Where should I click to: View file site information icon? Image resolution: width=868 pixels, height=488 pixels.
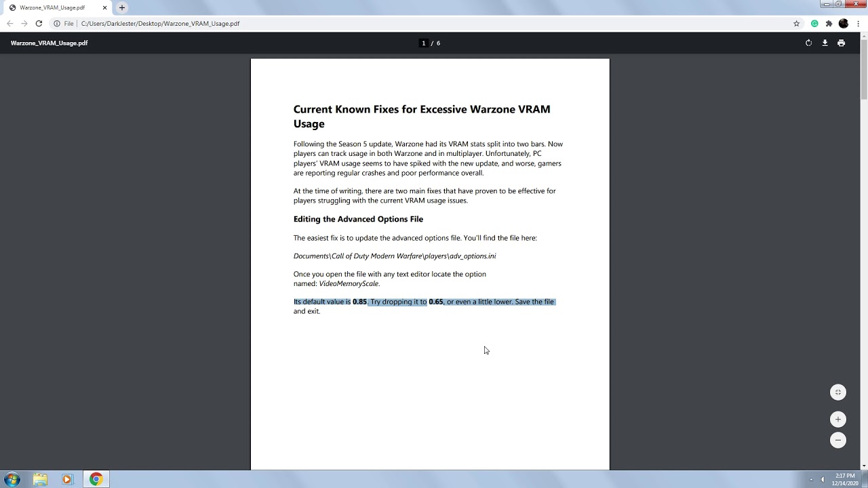click(x=57, y=23)
